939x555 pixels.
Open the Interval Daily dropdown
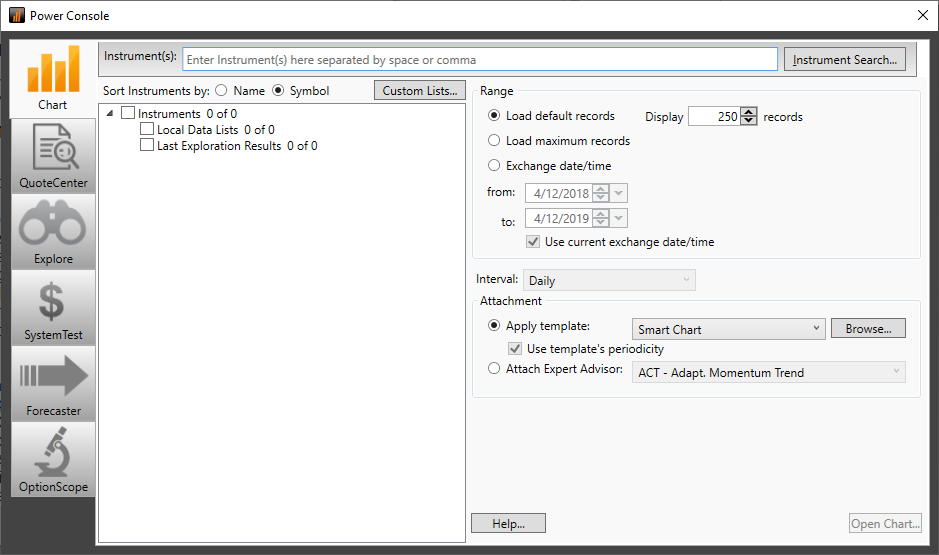click(x=610, y=280)
